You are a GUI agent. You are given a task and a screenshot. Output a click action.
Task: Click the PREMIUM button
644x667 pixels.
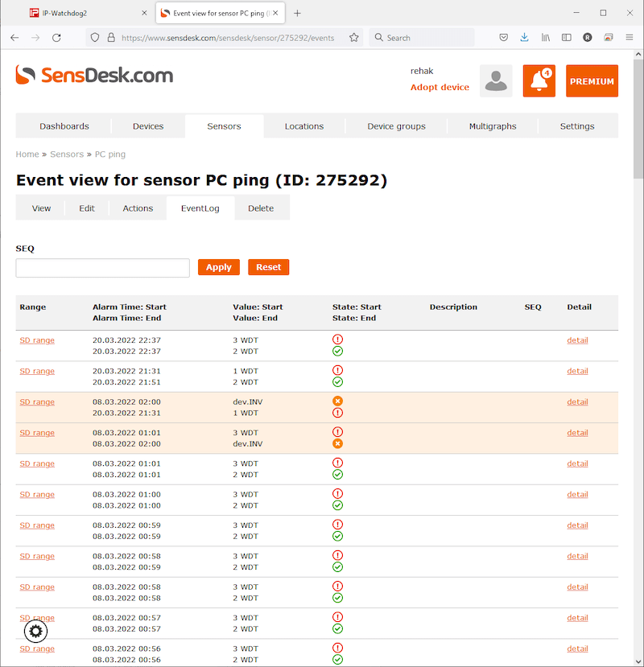click(592, 81)
